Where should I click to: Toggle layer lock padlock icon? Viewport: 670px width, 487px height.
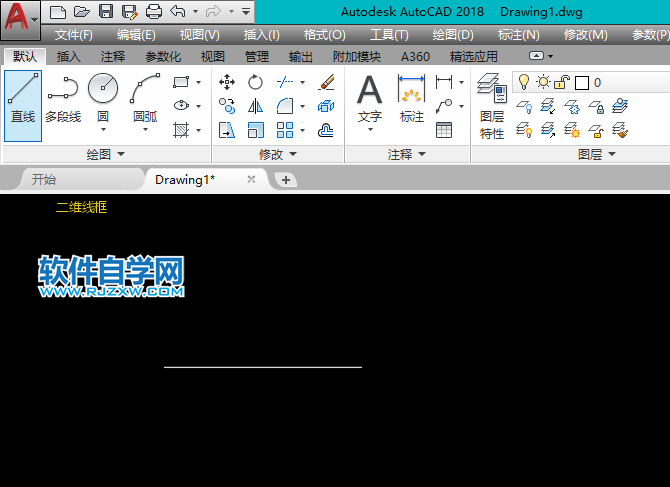(562, 82)
